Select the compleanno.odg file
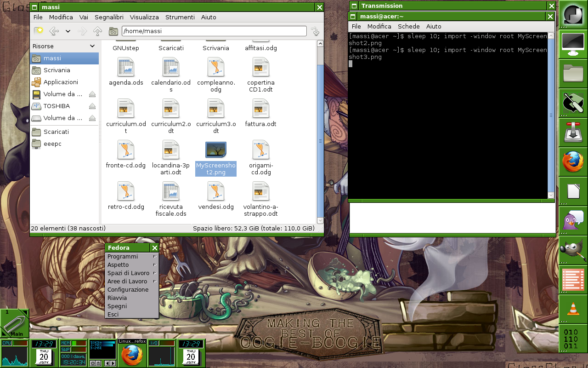Viewport: 588px width, 368px height. click(216, 75)
